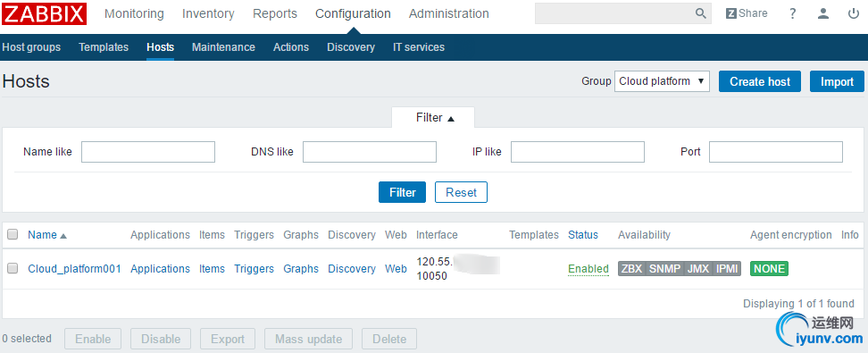This screenshot has height=353, width=868.
Task: Click the Import button
Action: point(837,81)
